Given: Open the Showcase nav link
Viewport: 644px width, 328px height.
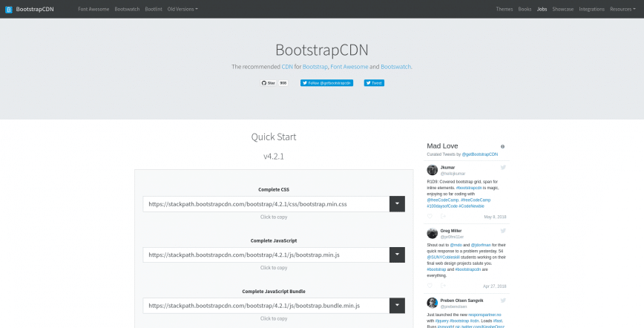Looking at the screenshot, I should coord(562,9).
